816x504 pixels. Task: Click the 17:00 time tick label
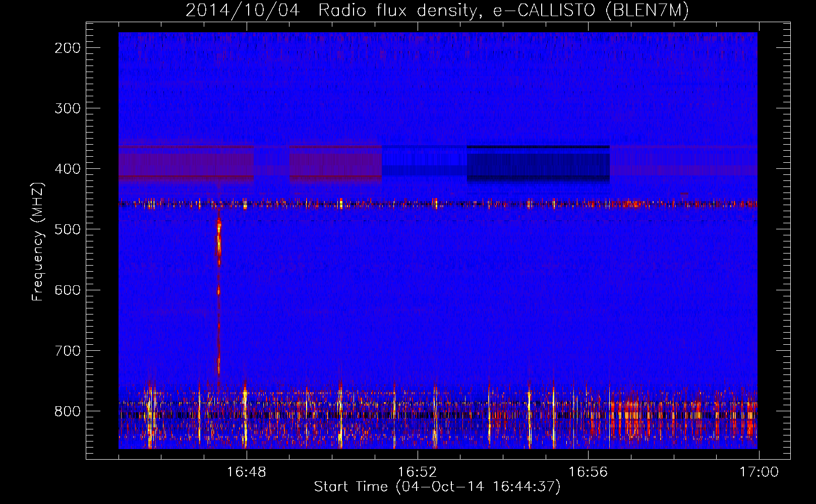point(759,472)
